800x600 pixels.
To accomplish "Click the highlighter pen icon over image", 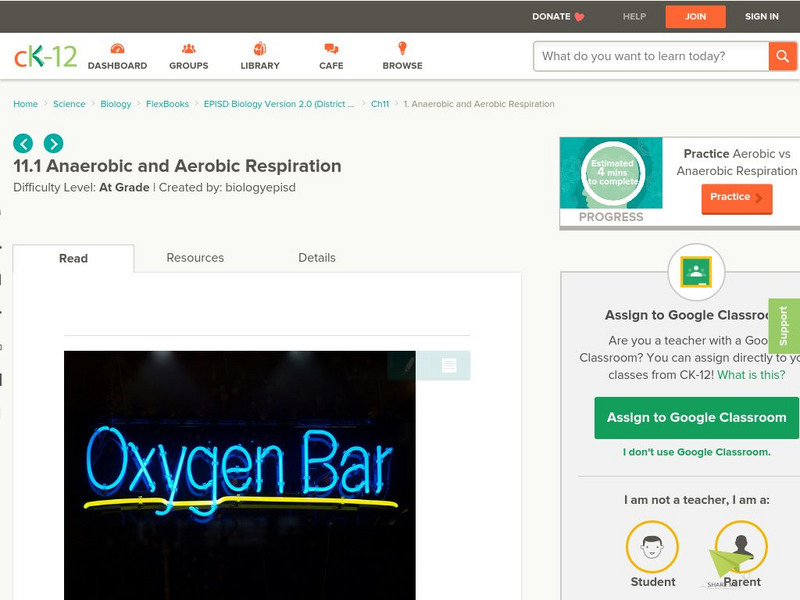I will coord(408,365).
